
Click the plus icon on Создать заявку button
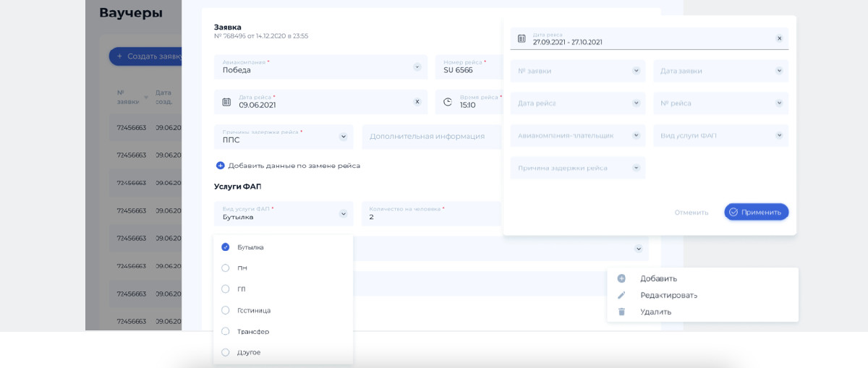pyautogui.click(x=120, y=56)
